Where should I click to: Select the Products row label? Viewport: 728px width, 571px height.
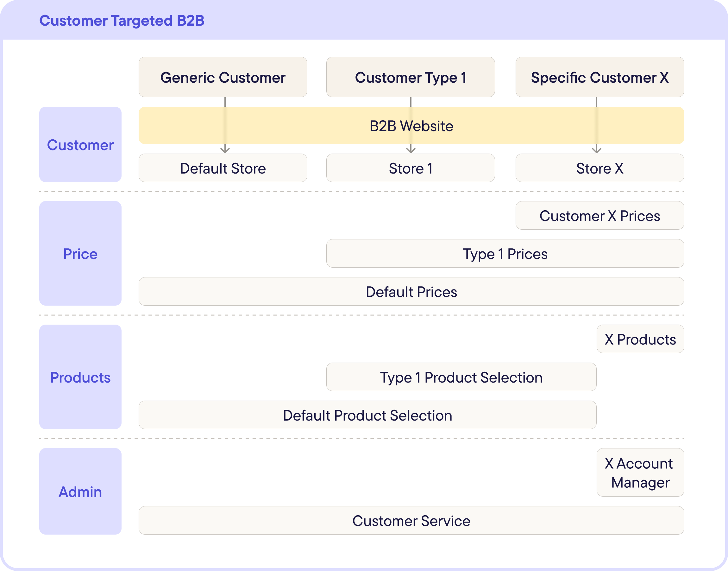[x=80, y=377]
